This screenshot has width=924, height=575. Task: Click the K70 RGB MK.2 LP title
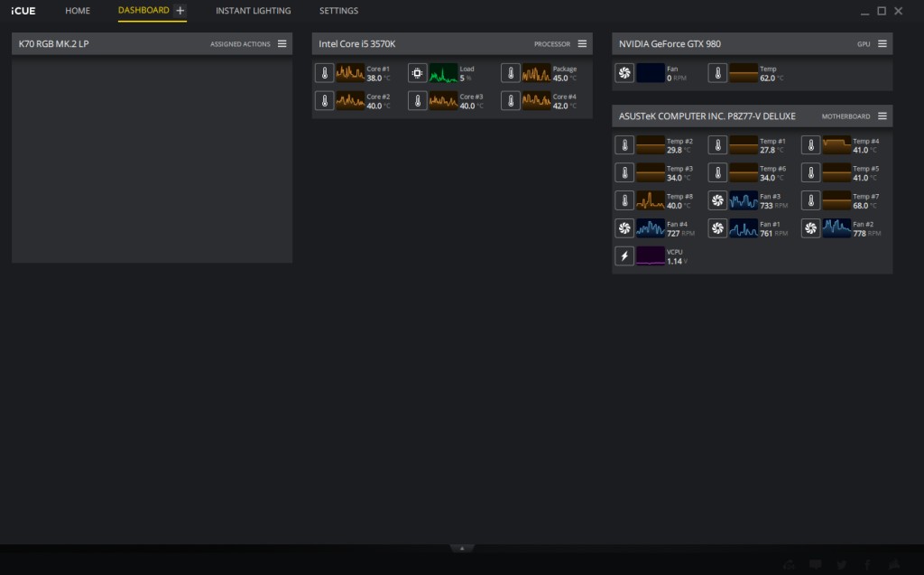pyautogui.click(x=53, y=43)
